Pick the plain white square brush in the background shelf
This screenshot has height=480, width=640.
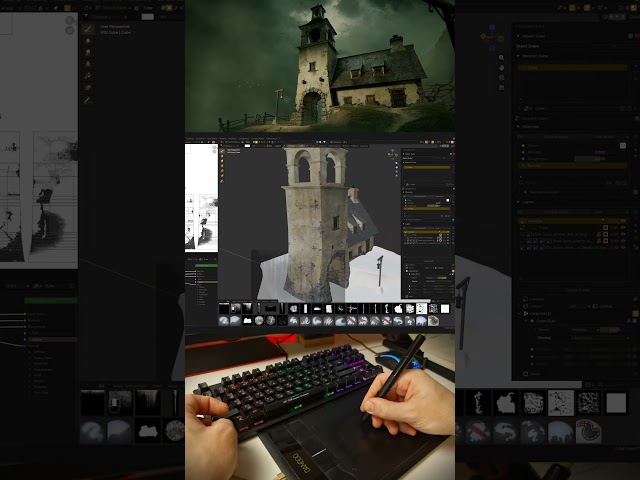(x=616, y=402)
